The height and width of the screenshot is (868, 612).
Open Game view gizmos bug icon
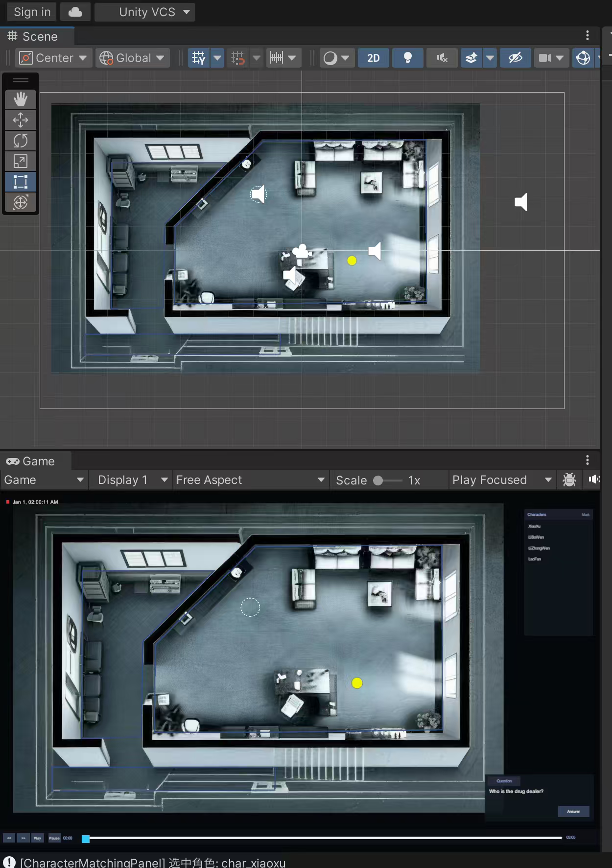click(x=569, y=480)
